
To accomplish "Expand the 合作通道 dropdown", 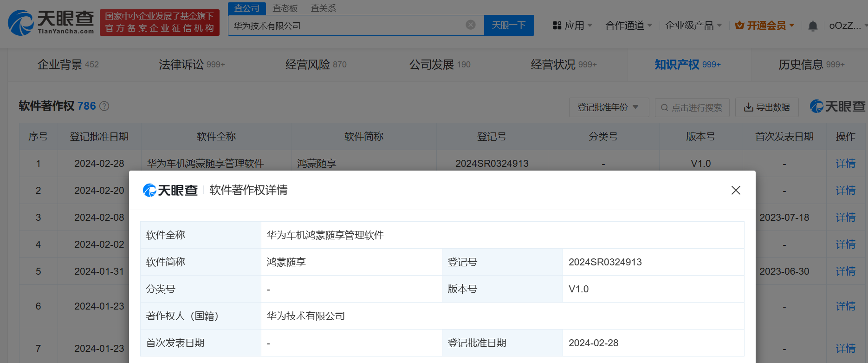I will (628, 26).
